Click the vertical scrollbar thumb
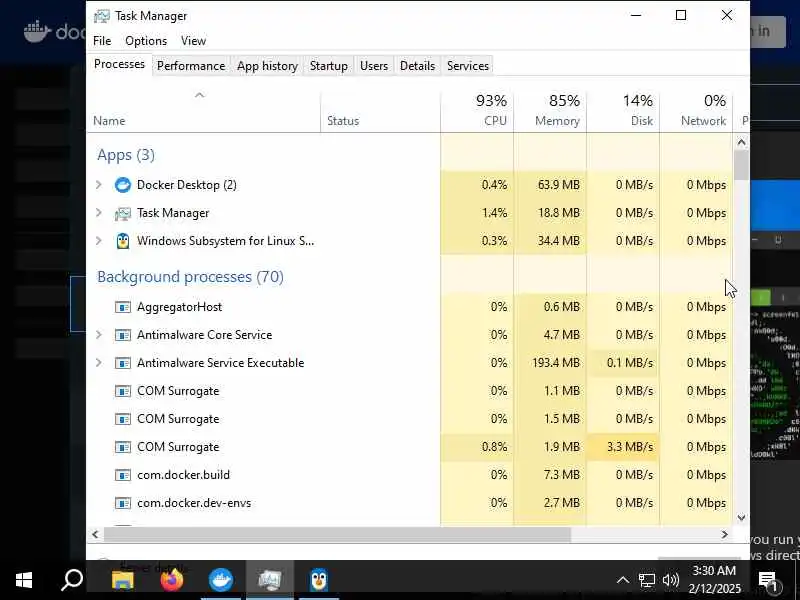800x600 pixels. [x=741, y=165]
